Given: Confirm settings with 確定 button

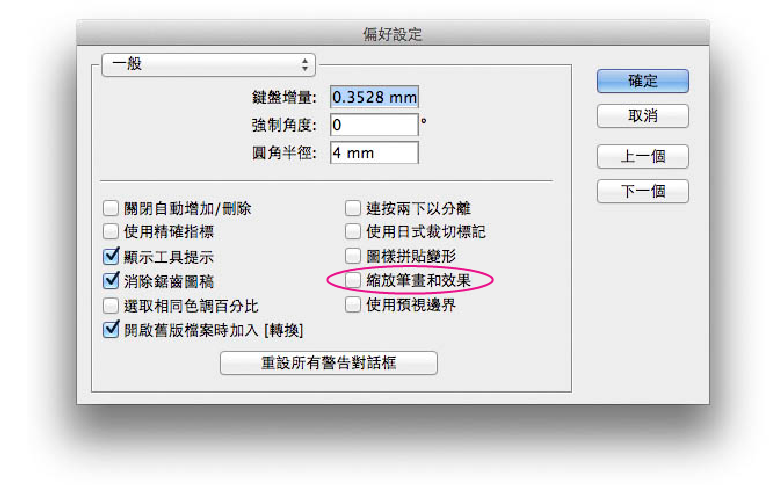Looking at the screenshot, I should tap(643, 81).
